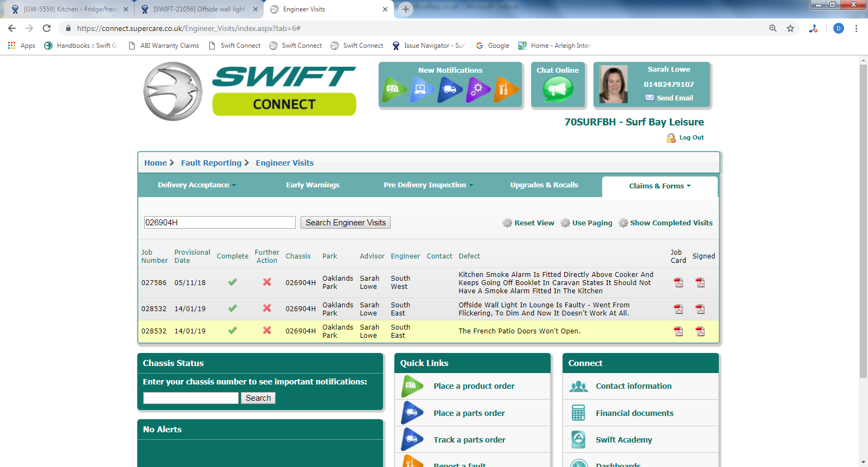Click the blue truck notification icon

click(450, 89)
